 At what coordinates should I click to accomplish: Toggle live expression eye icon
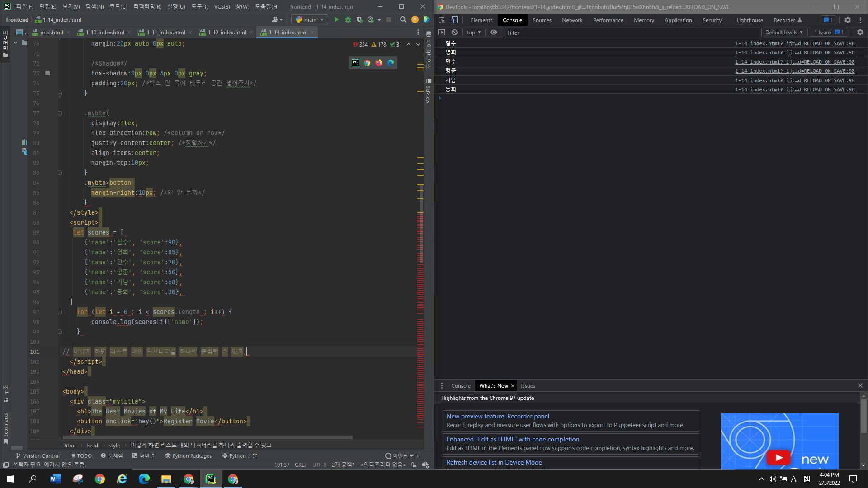pos(494,33)
